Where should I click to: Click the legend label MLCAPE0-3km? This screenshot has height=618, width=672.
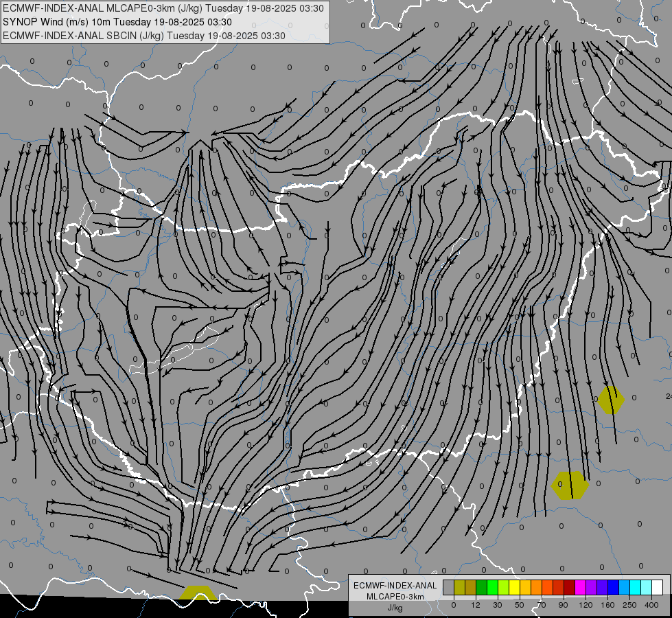tap(395, 597)
